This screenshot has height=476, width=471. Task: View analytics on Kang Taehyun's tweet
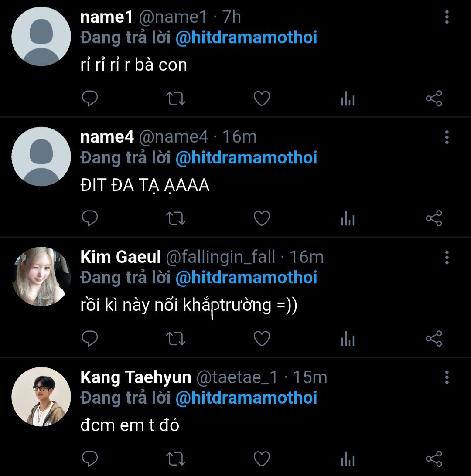[348, 459]
